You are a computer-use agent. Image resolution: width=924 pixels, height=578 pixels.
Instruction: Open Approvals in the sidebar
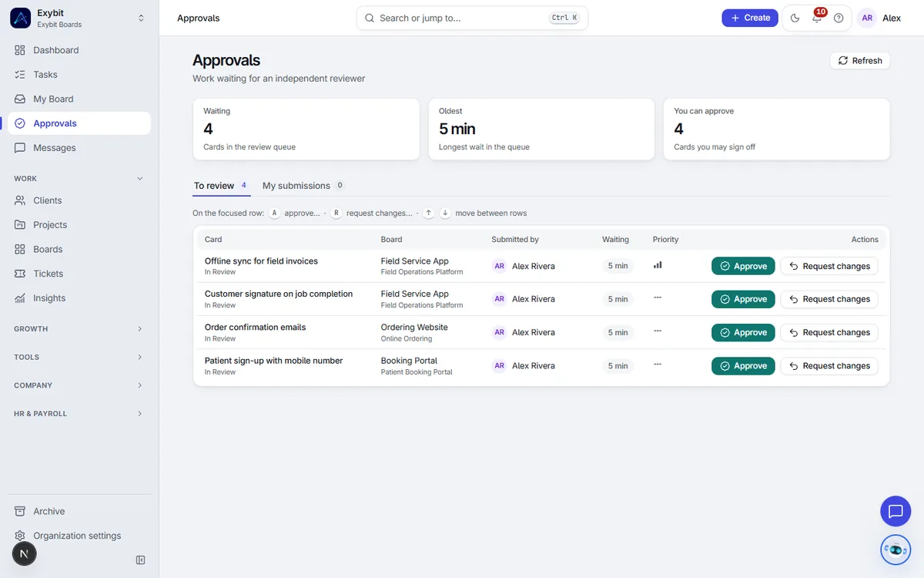(79, 123)
